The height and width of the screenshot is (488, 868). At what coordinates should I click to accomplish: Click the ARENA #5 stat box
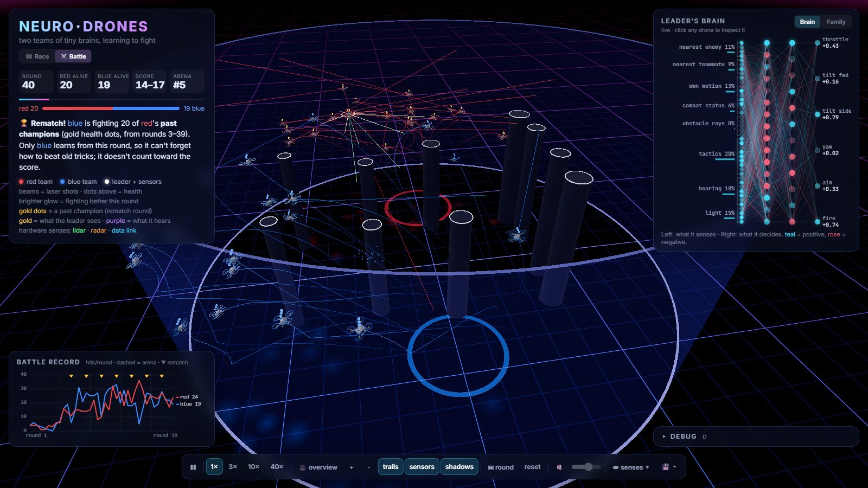point(187,81)
